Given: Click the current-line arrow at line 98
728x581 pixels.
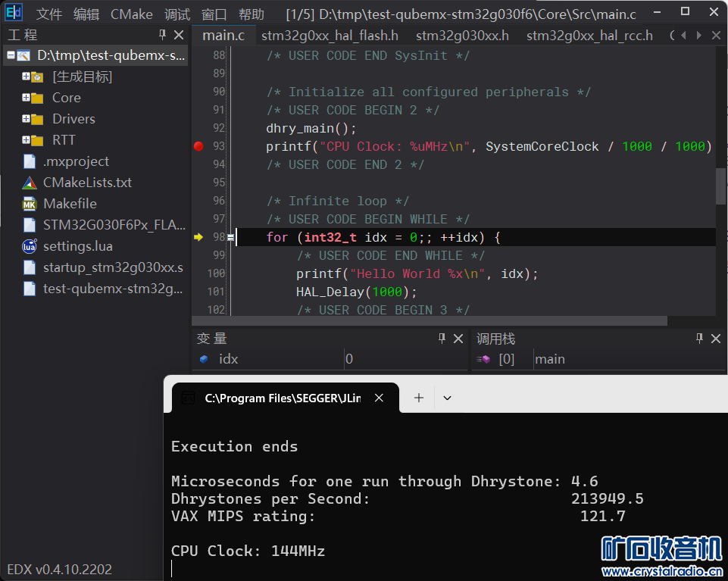Looking at the screenshot, I should (x=198, y=237).
